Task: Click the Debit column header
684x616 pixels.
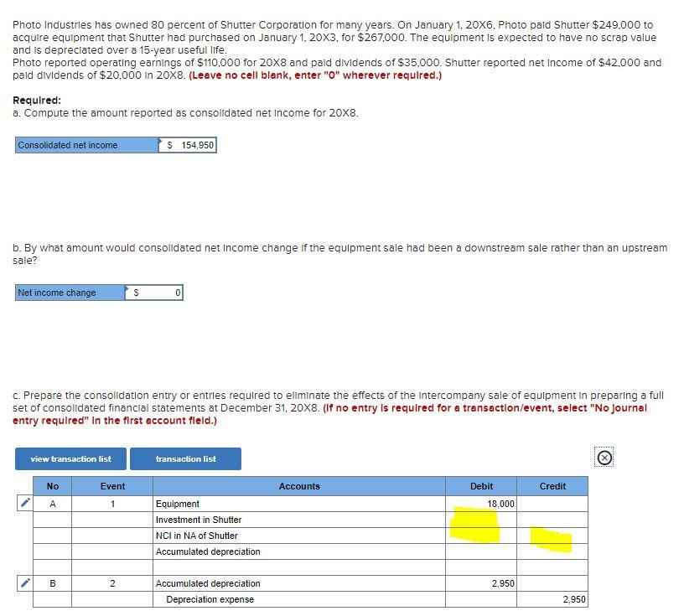Action: pyautogui.click(x=481, y=486)
